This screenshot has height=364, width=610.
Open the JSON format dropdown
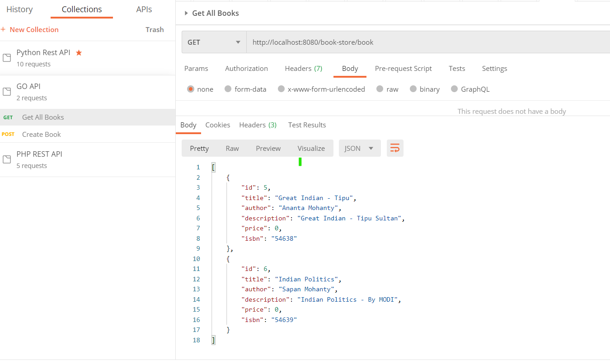[x=360, y=148]
